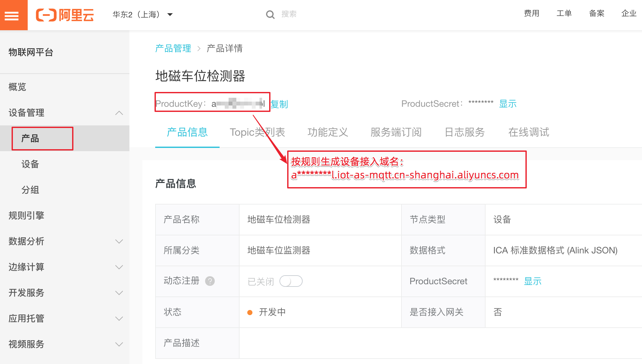Show ProductSecret in the page header
This screenshot has width=642, height=364.
tap(507, 104)
